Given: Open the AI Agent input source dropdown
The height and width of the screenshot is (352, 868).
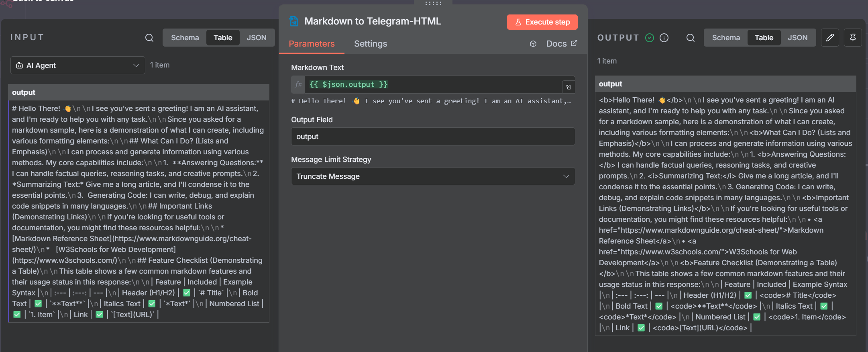Looking at the screenshot, I should (x=77, y=65).
